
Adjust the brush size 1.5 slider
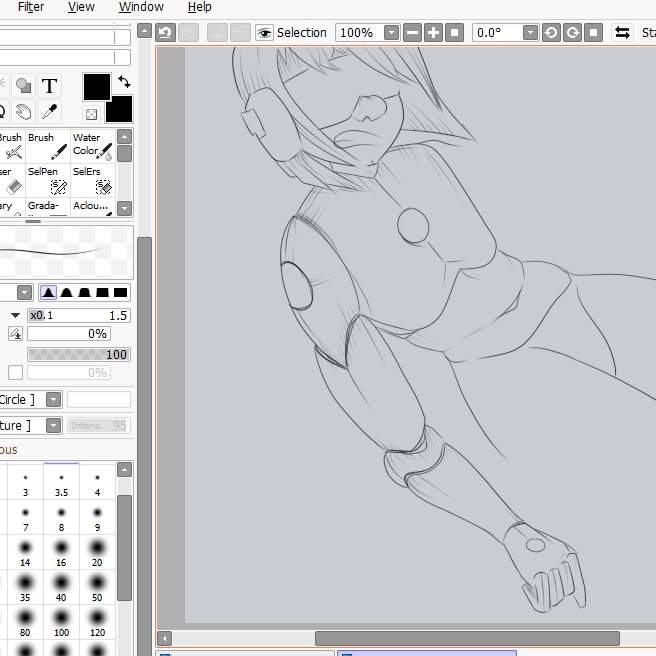pyautogui.click(x=79, y=315)
